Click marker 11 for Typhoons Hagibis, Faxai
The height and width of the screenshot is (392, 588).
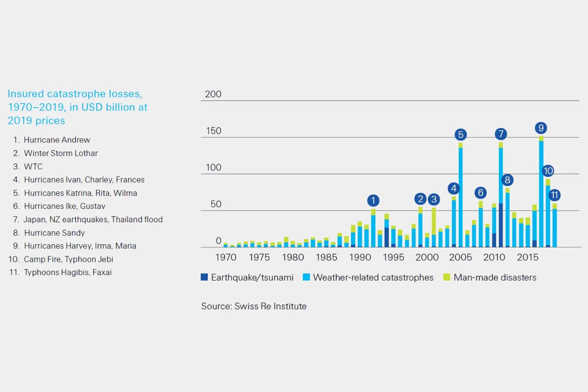click(x=555, y=195)
